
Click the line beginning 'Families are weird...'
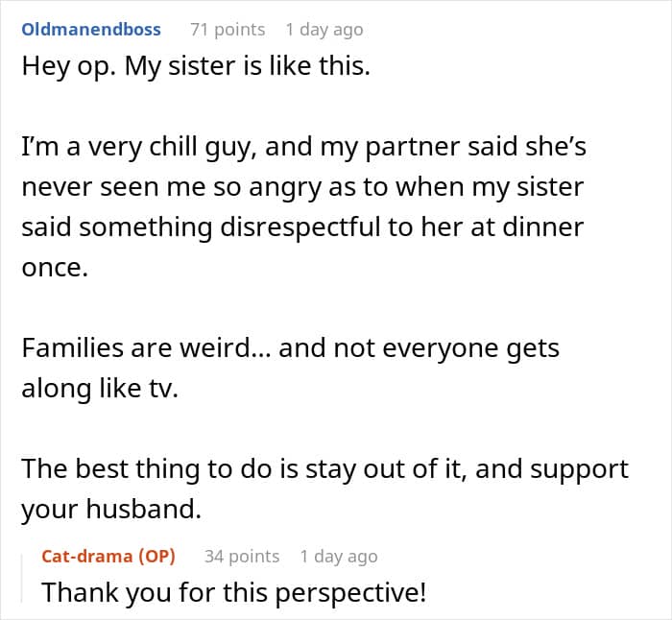coord(291,348)
